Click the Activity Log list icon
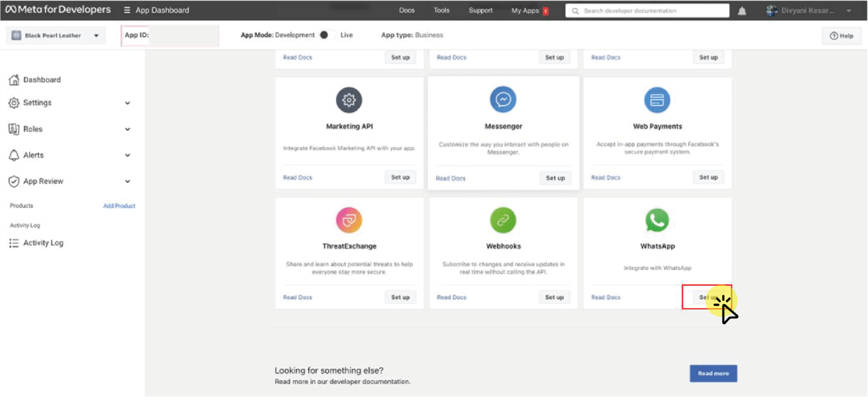This screenshot has height=418, width=868. [14, 243]
